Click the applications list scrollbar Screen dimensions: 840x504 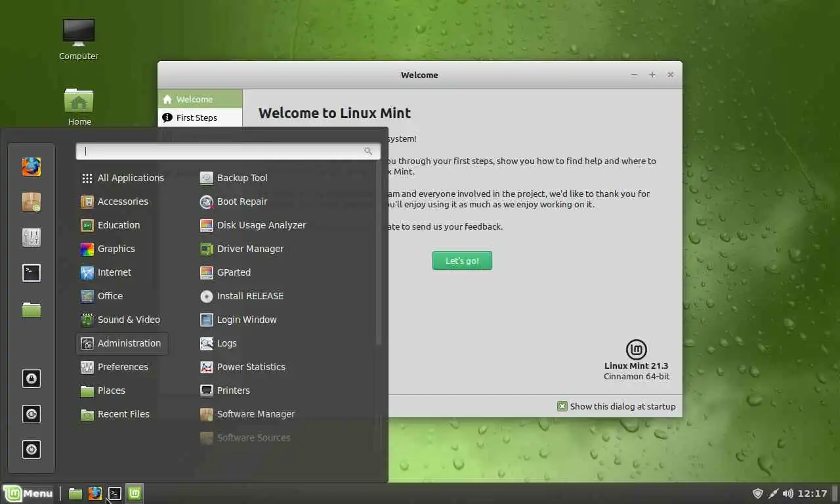click(378, 253)
